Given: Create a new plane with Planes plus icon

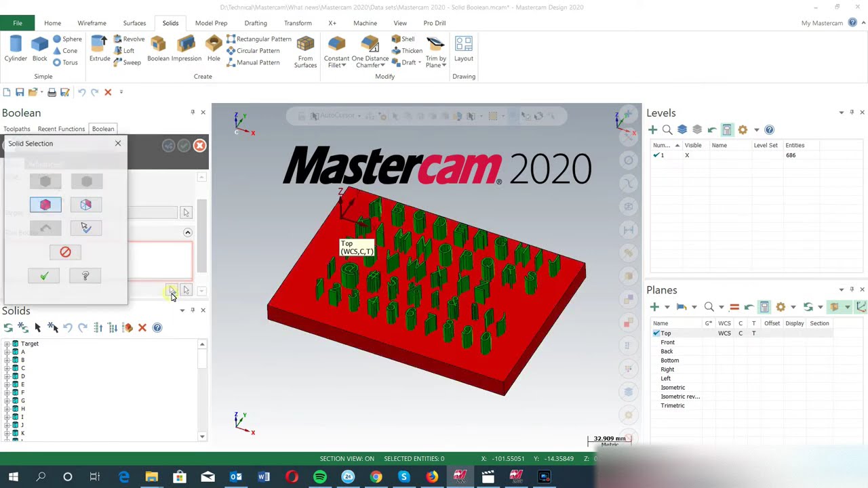Looking at the screenshot, I should (654, 307).
